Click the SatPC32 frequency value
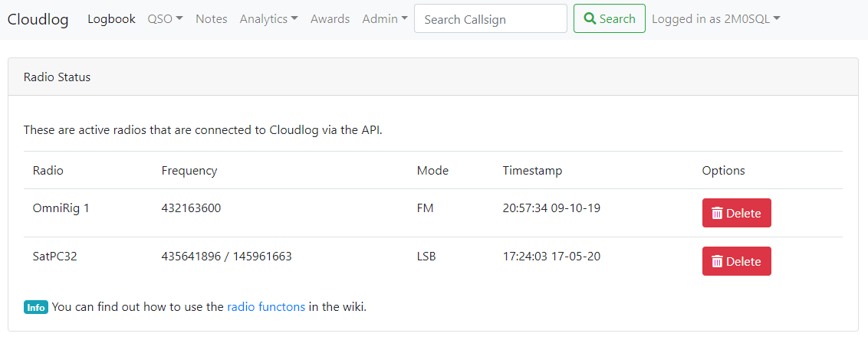Viewport: 868px width, 340px height. click(x=226, y=257)
